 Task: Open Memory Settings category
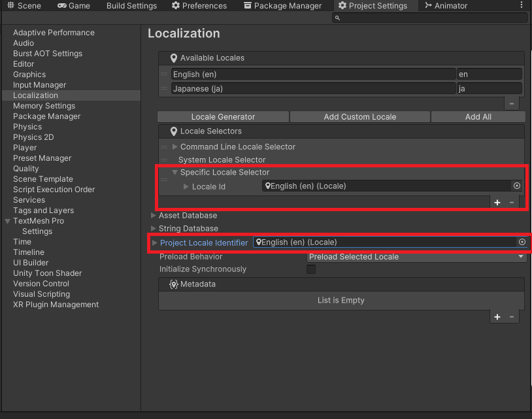tap(44, 106)
